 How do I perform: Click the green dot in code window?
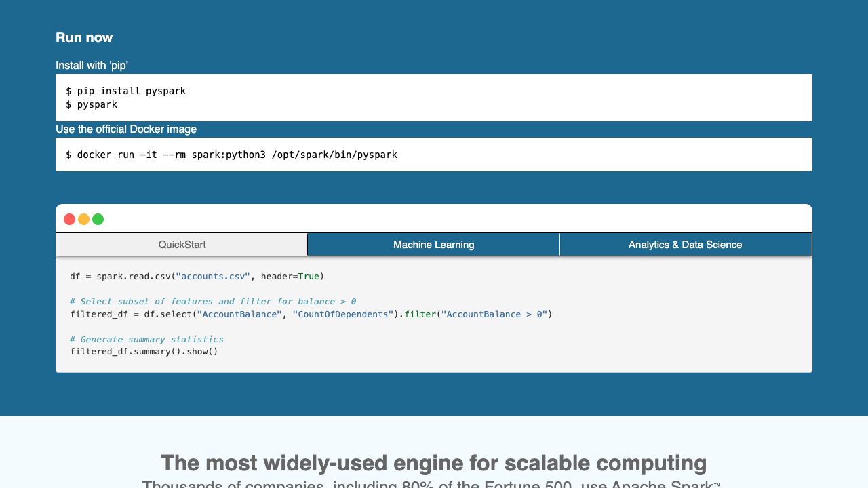pyautogui.click(x=98, y=219)
